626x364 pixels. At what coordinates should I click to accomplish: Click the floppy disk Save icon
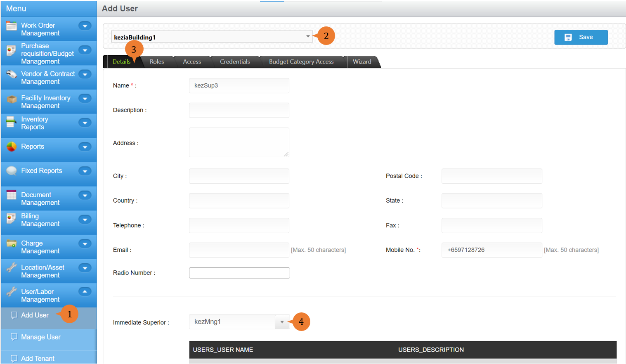tap(568, 37)
